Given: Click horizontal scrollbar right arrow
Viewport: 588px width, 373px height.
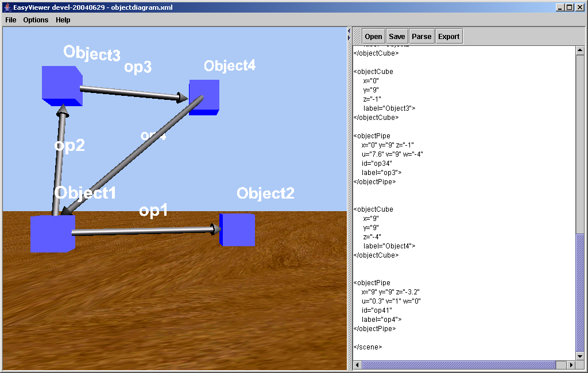Looking at the screenshot, I should 571,365.
